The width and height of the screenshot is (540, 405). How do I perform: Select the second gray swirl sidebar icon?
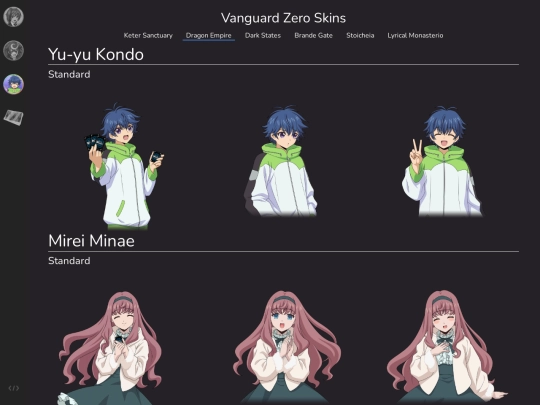(13, 50)
